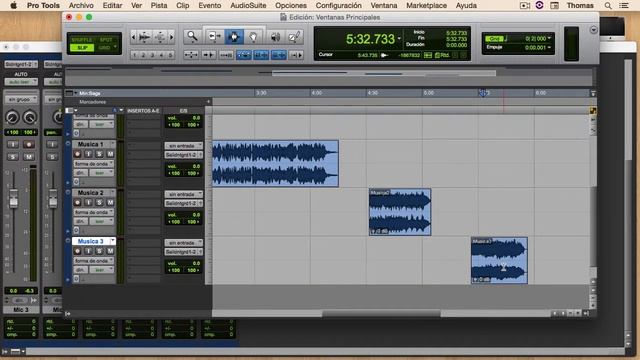Click the left pan knob on Mic 3 channel
The width and height of the screenshot is (640, 360).
12,118
